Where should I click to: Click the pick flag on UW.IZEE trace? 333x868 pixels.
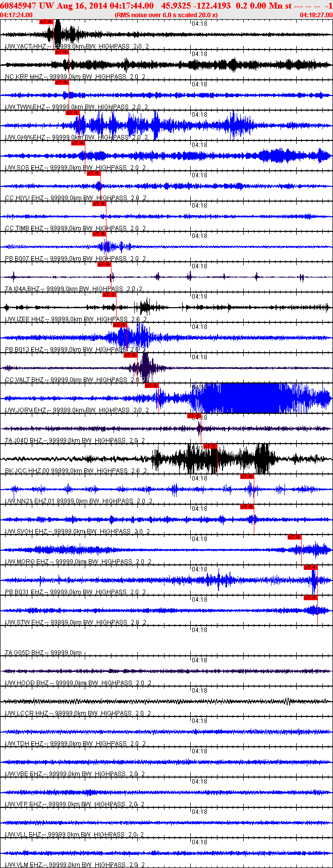click(x=109, y=295)
